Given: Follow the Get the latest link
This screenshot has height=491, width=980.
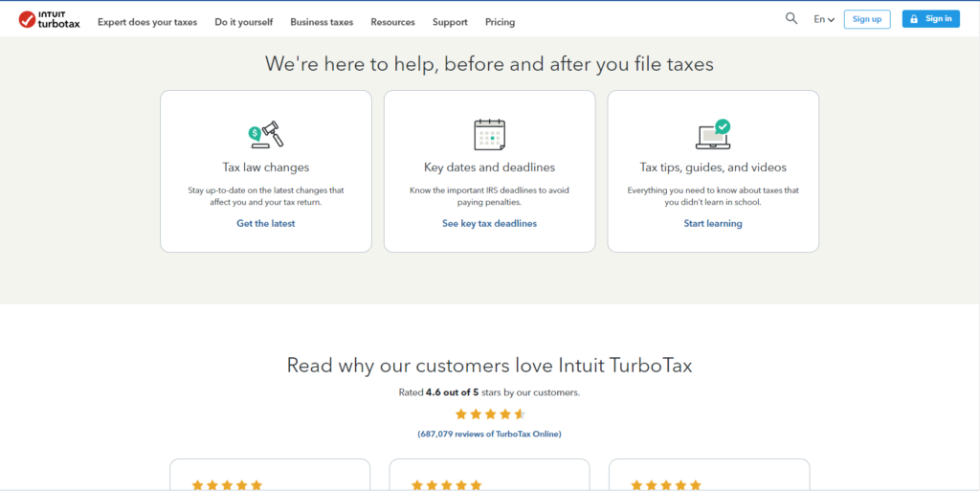Looking at the screenshot, I should [266, 224].
